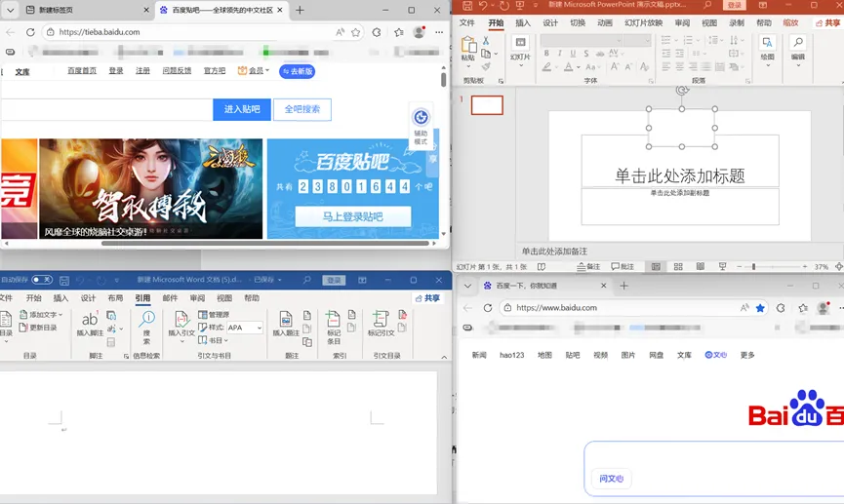This screenshot has width=844, height=504.
Task: Click the Mark Entry icon in Word
Action: 333,320
